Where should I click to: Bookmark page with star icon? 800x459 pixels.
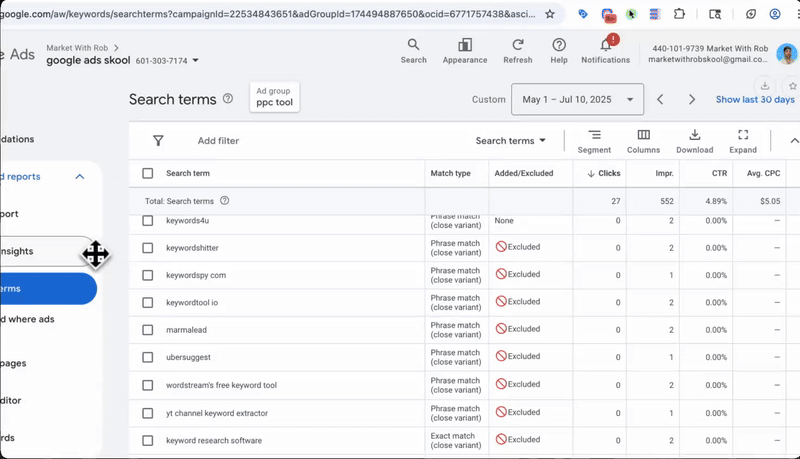pyautogui.click(x=549, y=14)
